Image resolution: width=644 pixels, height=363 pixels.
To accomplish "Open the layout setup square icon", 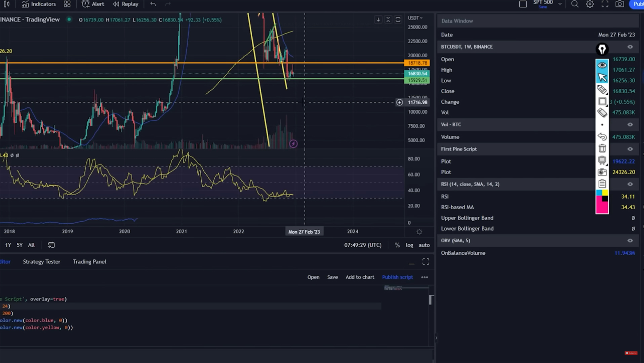I will click(523, 4).
